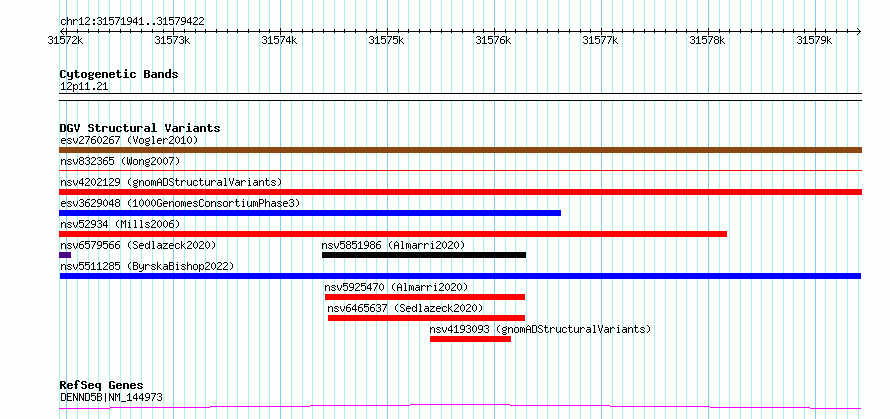Open the nsv4193093 (gnomADStructuralVariants) label

[540, 329]
